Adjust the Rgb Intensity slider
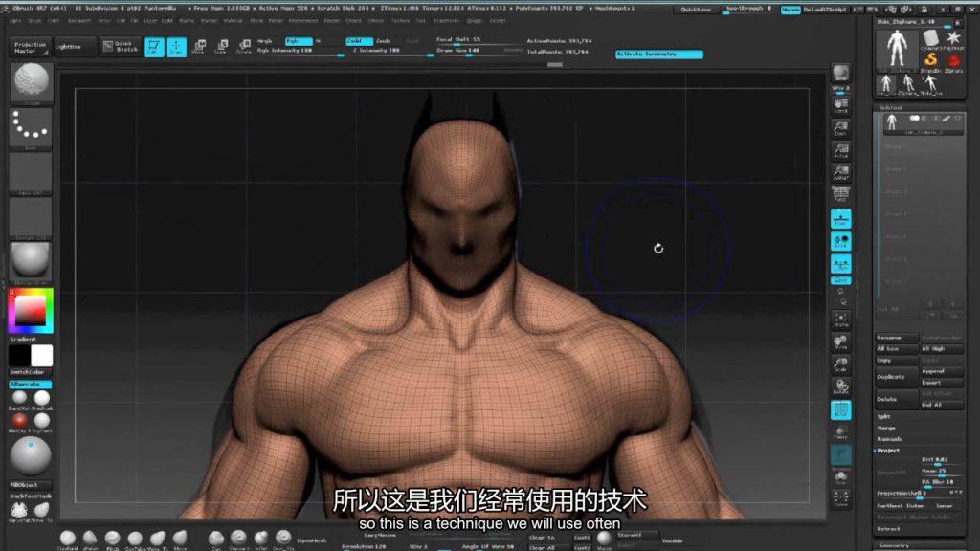 pos(300,51)
